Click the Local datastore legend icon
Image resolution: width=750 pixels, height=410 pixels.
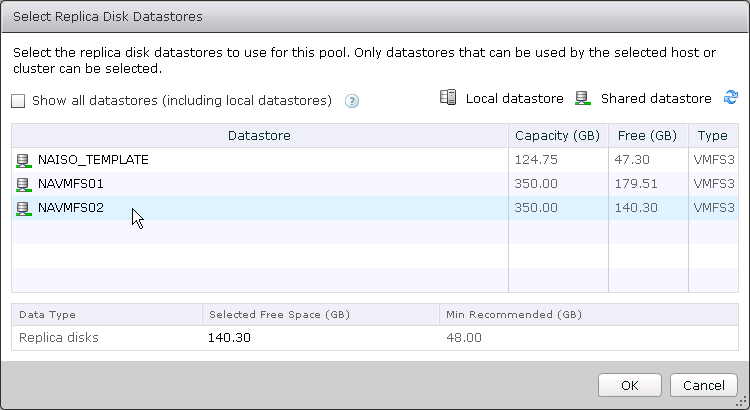[x=448, y=97]
